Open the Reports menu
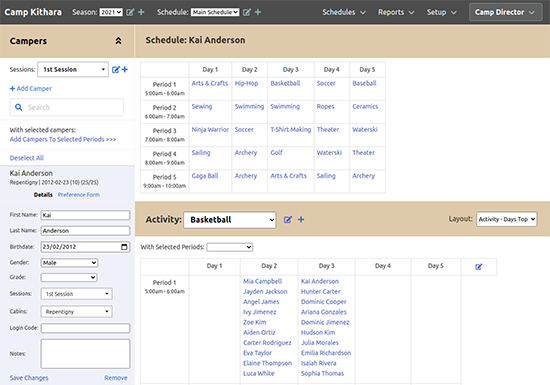This screenshot has height=385, width=550. tap(396, 12)
